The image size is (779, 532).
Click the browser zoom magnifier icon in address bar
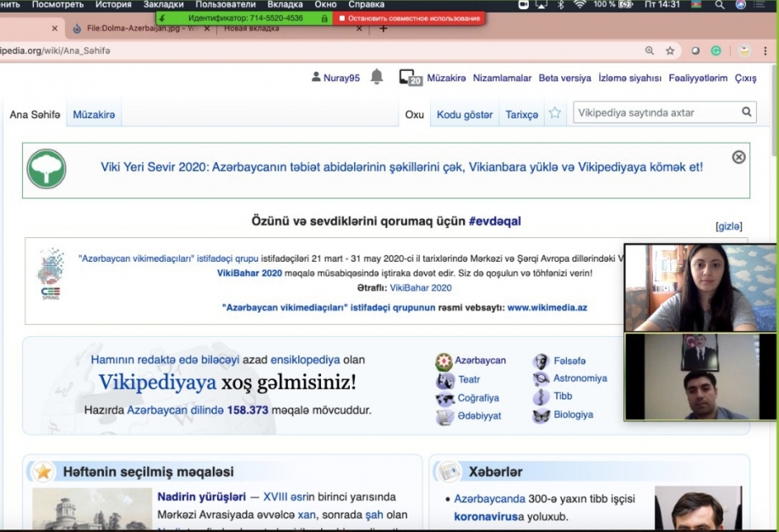point(650,51)
